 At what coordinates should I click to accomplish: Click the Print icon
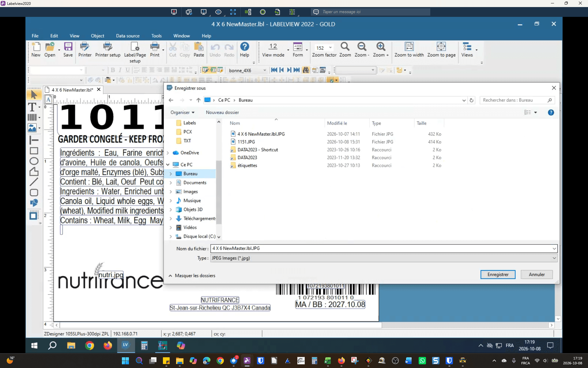pos(155,50)
